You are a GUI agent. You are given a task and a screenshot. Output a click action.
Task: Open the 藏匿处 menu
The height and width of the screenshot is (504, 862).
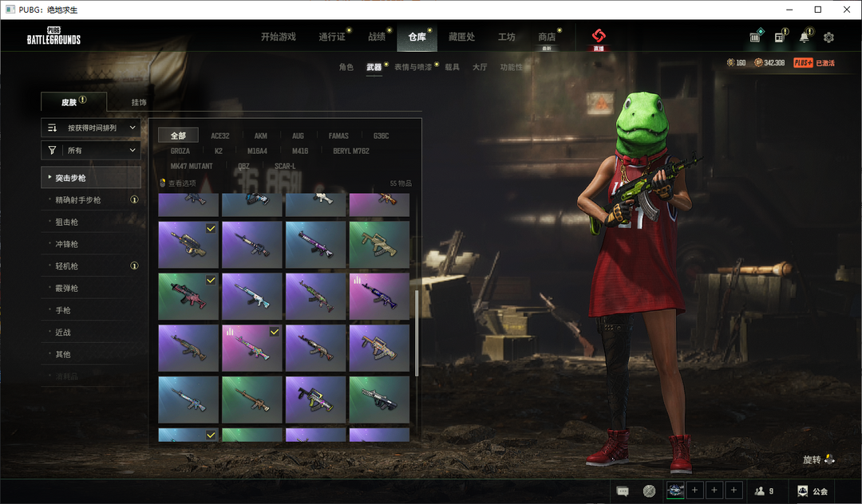[461, 37]
